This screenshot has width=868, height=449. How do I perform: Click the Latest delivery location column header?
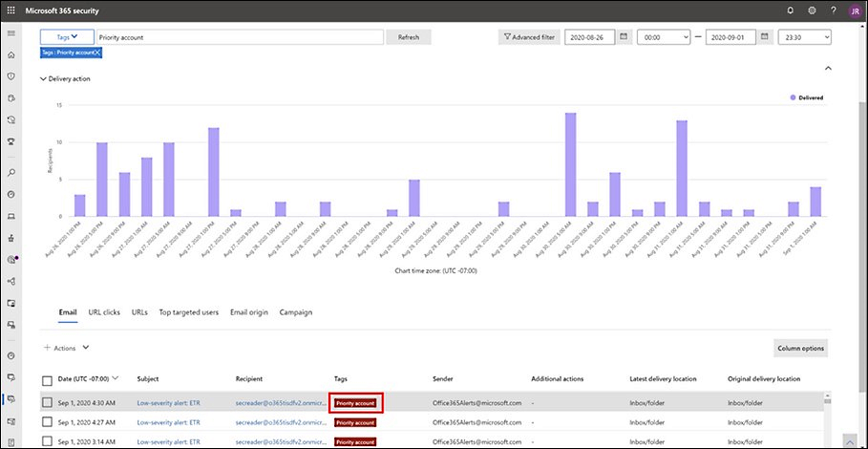pyautogui.click(x=664, y=378)
